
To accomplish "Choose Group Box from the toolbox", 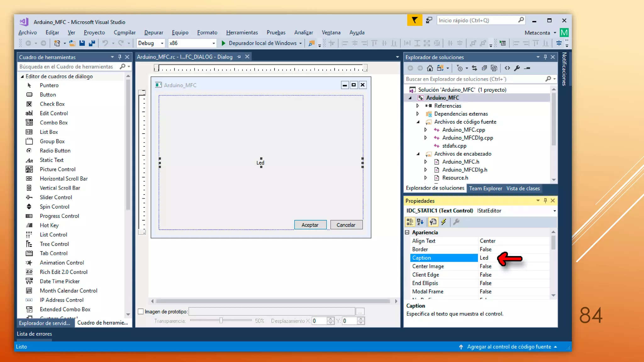I will coord(52,141).
